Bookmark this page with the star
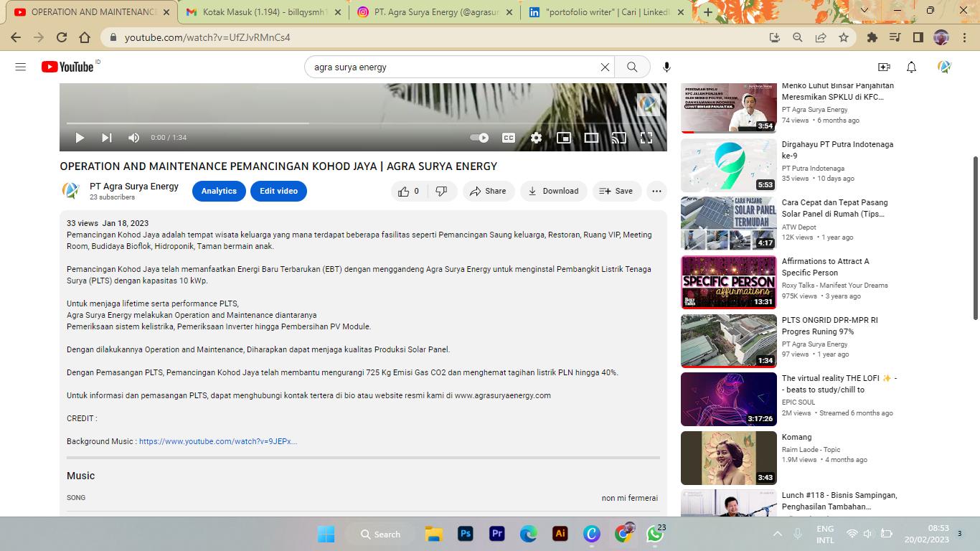Image resolution: width=980 pixels, height=551 pixels. click(844, 37)
